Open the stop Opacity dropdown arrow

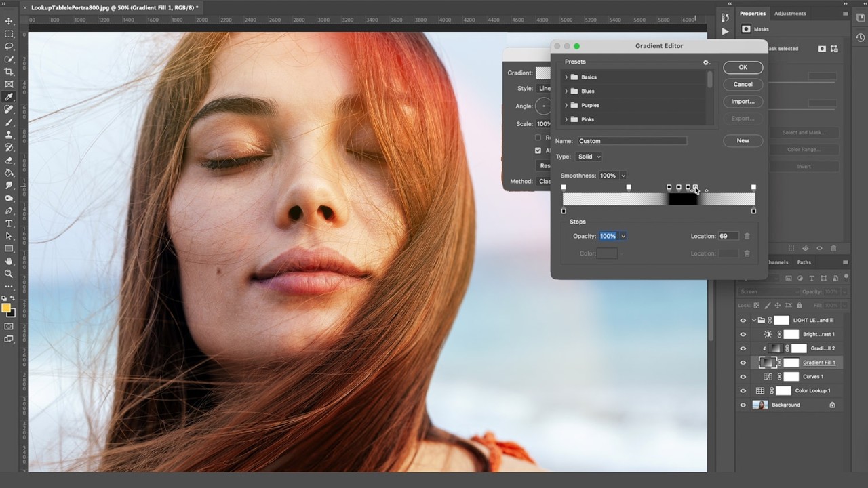623,236
